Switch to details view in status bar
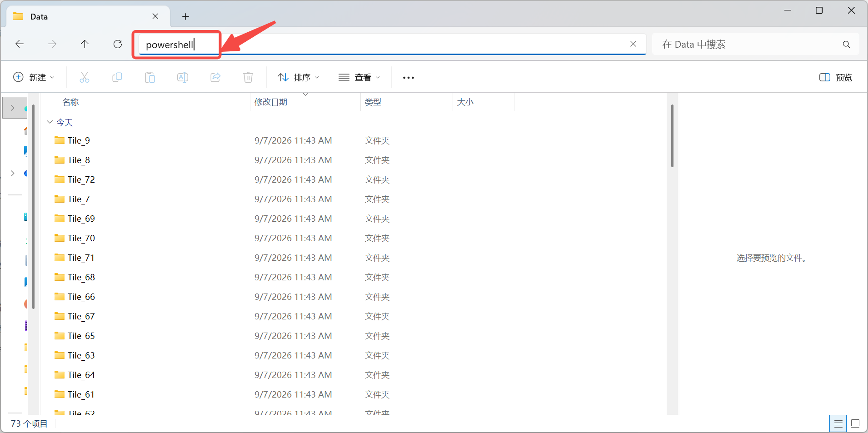Screen dimensions: 868x433 tap(838, 423)
